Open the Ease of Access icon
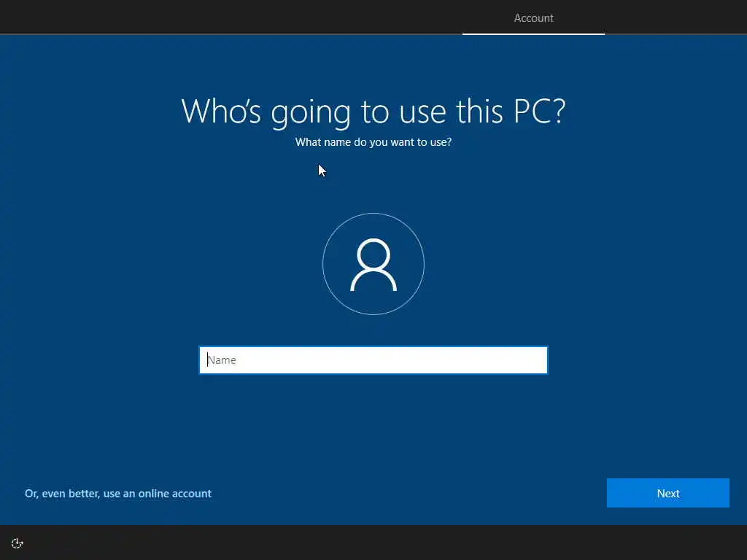The width and height of the screenshot is (747, 560). click(x=18, y=543)
